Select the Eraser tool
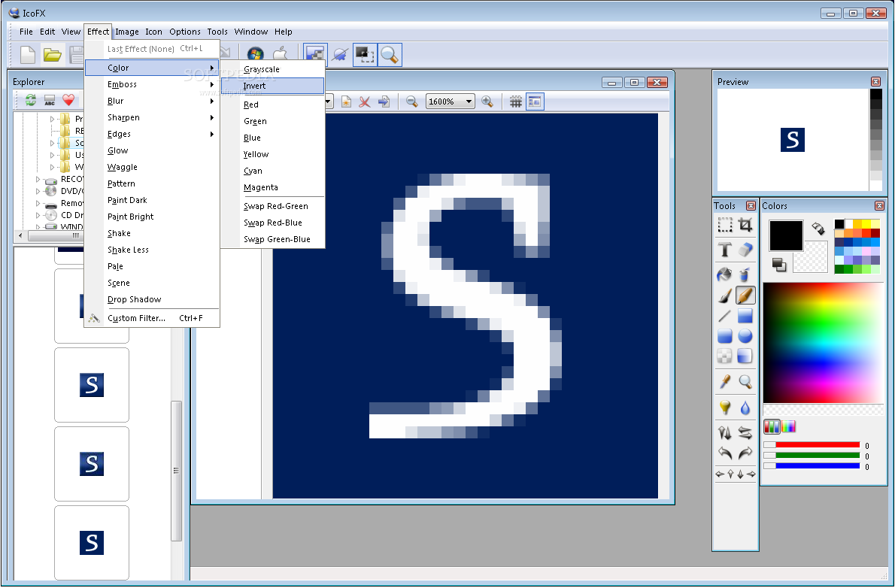The height and width of the screenshot is (588, 895). tap(745, 250)
